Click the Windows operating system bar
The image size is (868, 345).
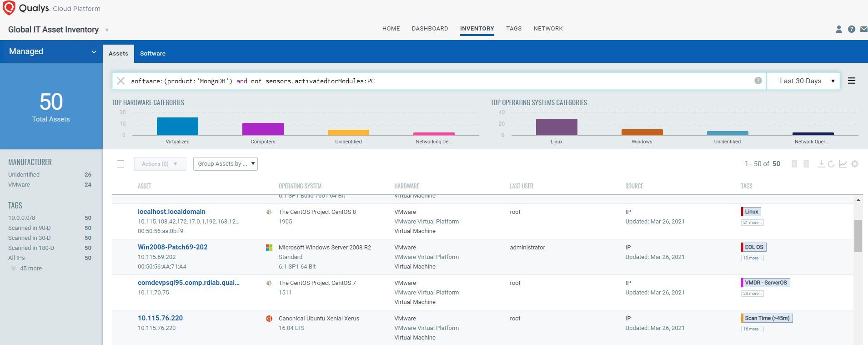point(642,132)
